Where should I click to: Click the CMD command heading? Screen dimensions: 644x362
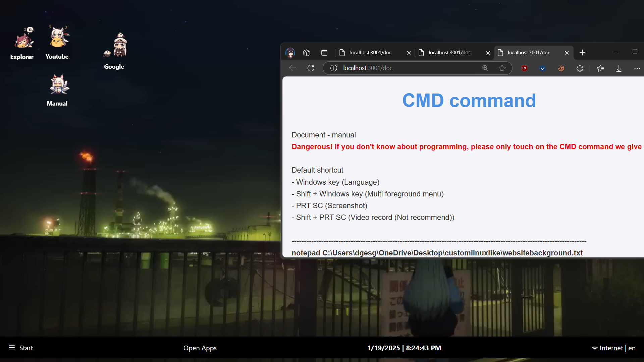(x=469, y=101)
